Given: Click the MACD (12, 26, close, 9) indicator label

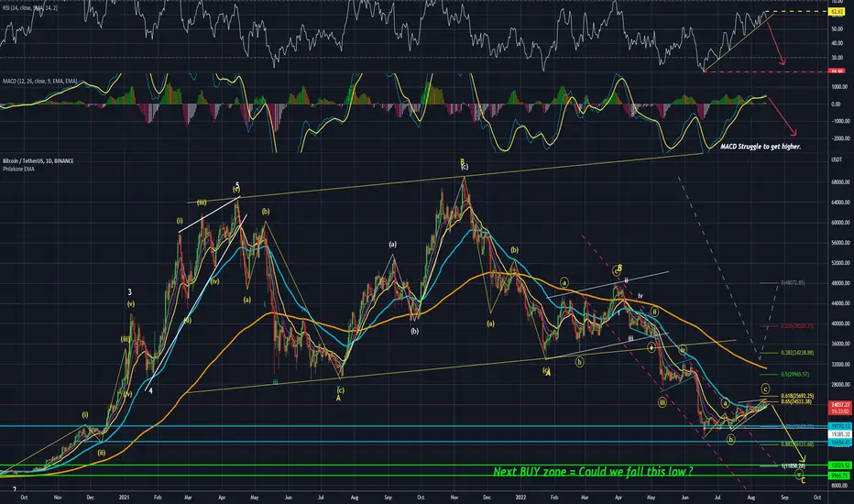Looking at the screenshot, I should point(39,82).
